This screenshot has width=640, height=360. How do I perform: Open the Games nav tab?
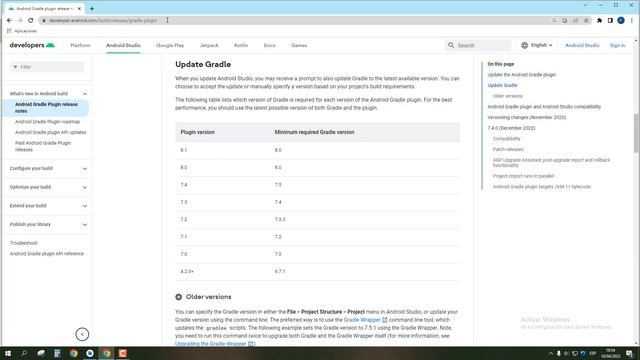(299, 45)
